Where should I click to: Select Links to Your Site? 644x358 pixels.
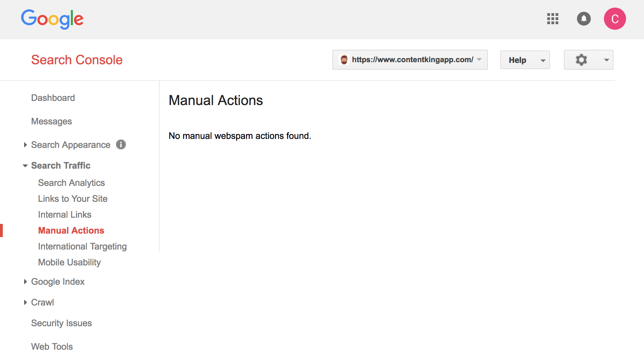[x=73, y=199]
